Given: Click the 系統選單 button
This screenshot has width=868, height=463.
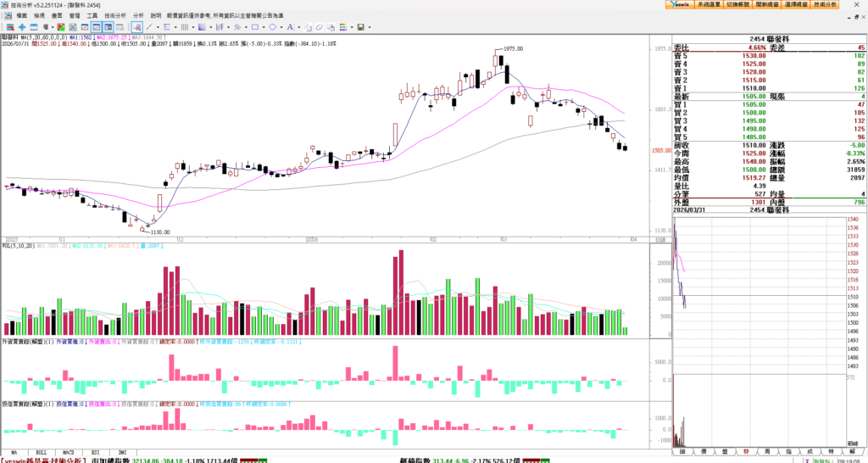Looking at the screenshot, I should (708, 5).
